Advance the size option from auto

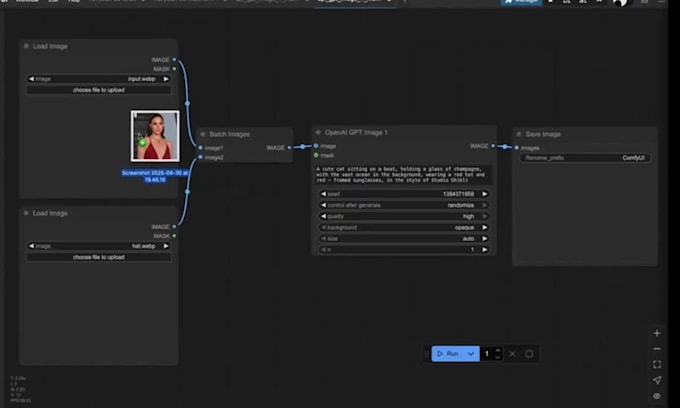pyautogui.click(x=484, y=238)
